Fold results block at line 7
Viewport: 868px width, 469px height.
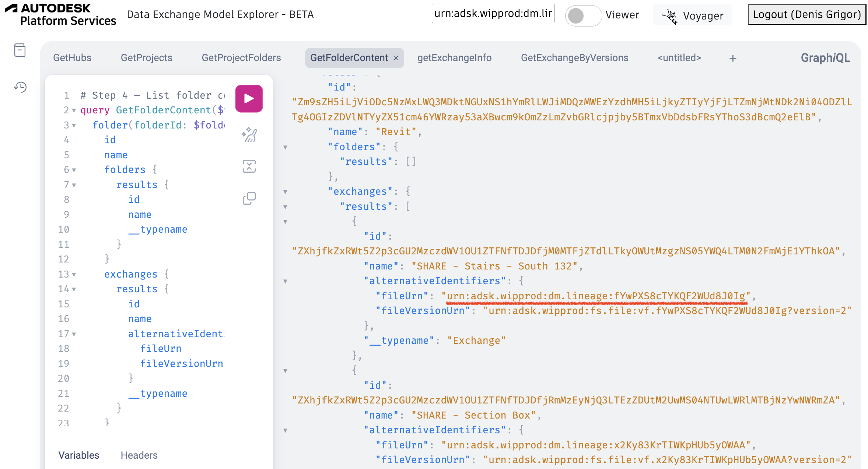tap(74, 185)
